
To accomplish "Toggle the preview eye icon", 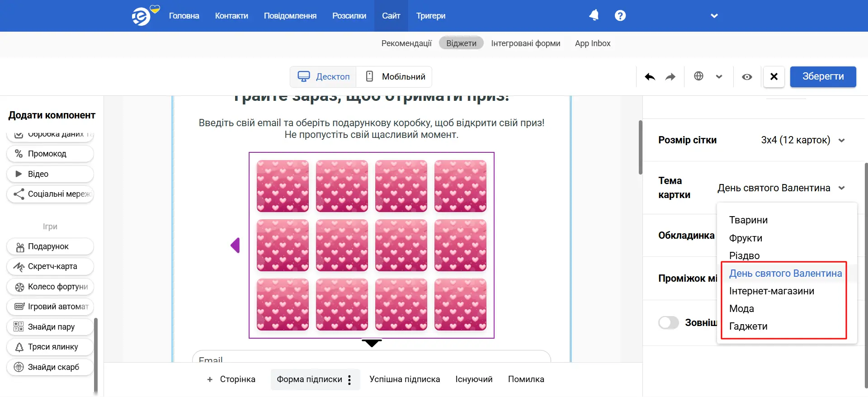I will 747,77.
